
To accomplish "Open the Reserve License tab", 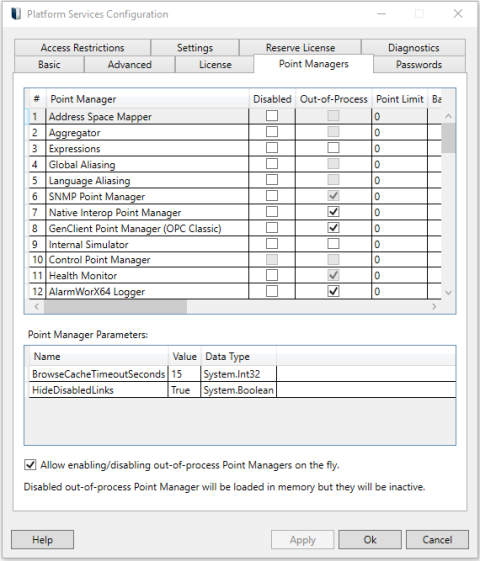I will (x=300, y=48).
